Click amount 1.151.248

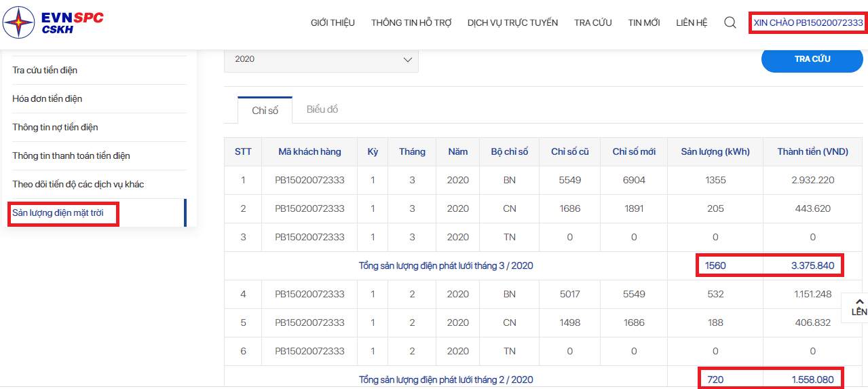point(813,294)
